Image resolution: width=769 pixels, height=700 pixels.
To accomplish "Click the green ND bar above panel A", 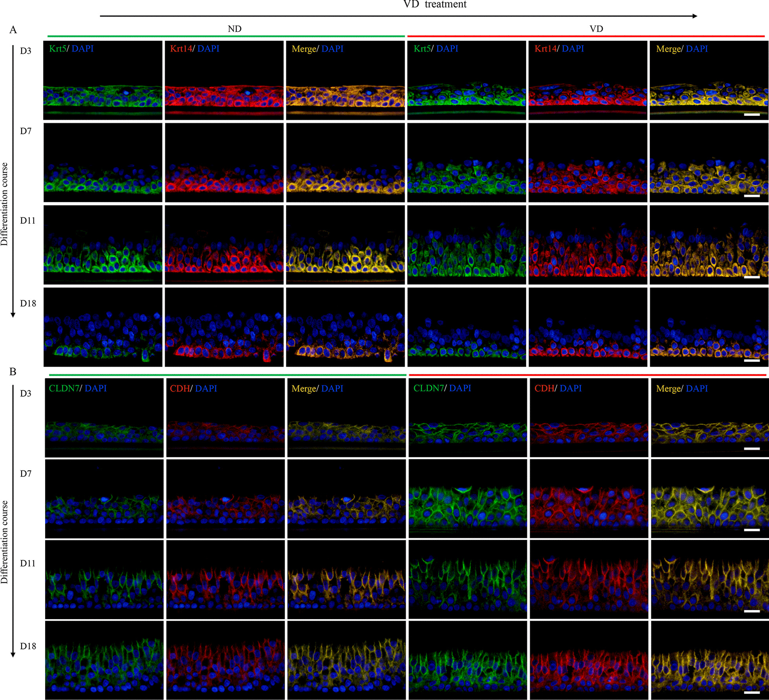I will tap(226, 37).
